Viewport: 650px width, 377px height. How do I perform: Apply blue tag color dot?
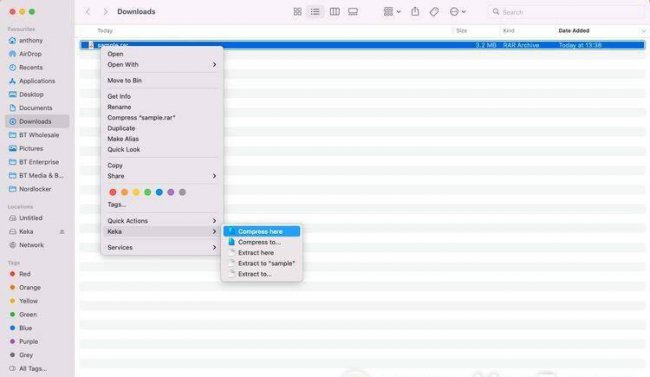pyautogui.click(x=159, y=192)
